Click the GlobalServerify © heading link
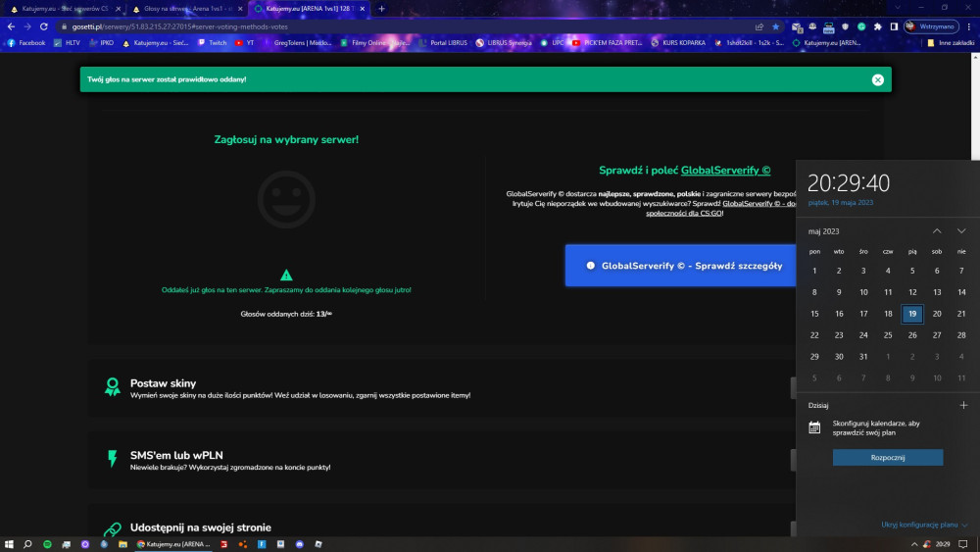980x552 pixels. (x=725, y=170)
